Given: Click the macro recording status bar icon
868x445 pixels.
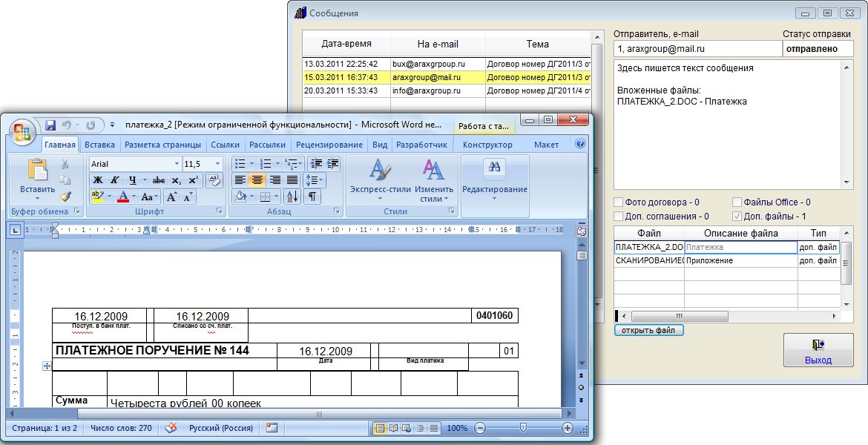Looking at the screenshot, I should point(272,428).
